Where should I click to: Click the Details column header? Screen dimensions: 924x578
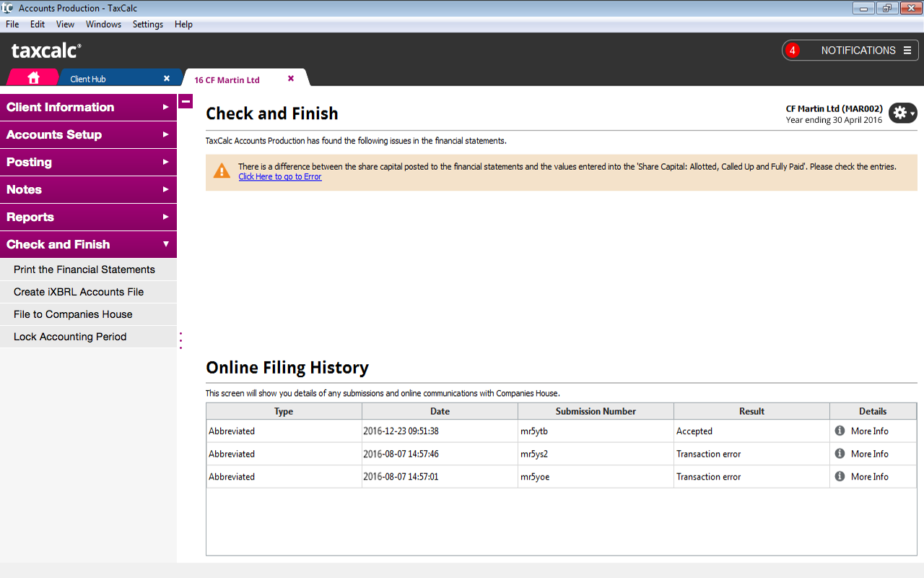coord(873,411)
